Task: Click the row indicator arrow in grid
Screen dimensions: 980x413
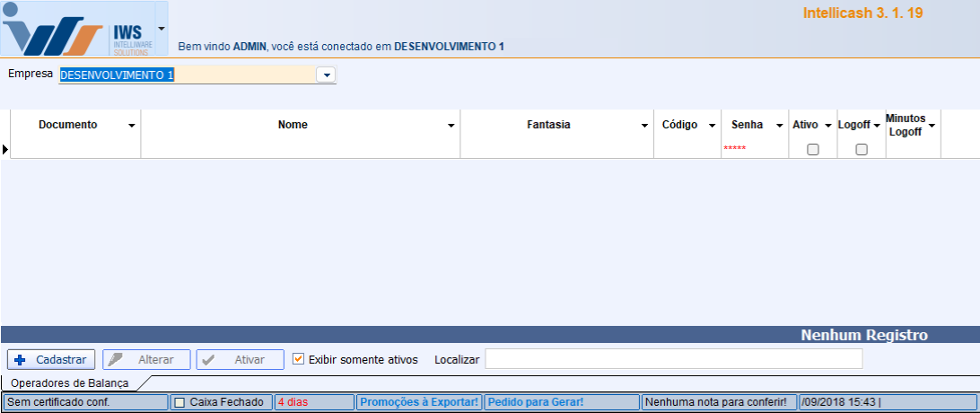Action: point(5,149)
